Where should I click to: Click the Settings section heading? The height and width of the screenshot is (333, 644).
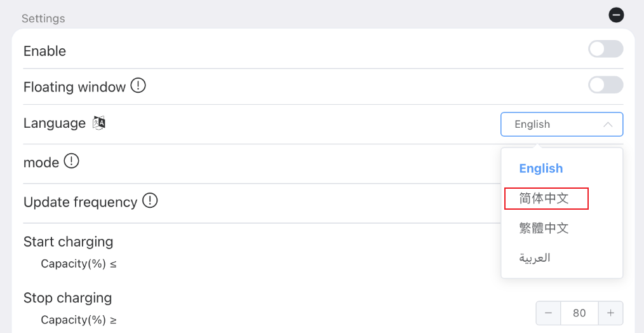(43, 18)
